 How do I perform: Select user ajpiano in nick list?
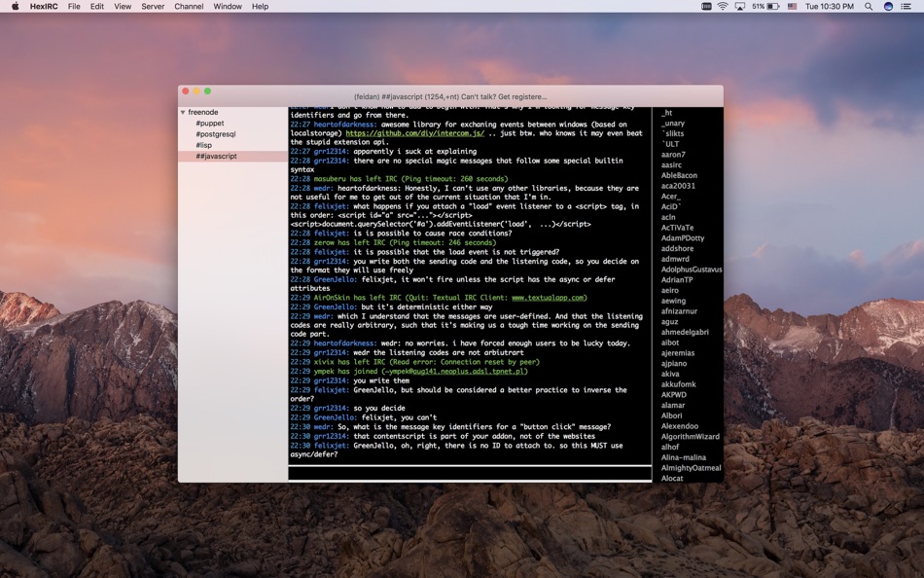[674, 363]
